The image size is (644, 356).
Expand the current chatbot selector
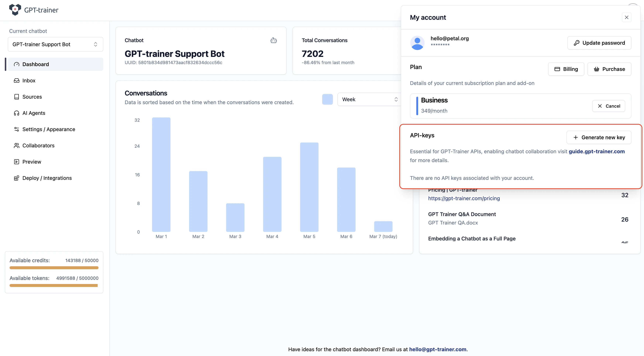coord(55,44)
